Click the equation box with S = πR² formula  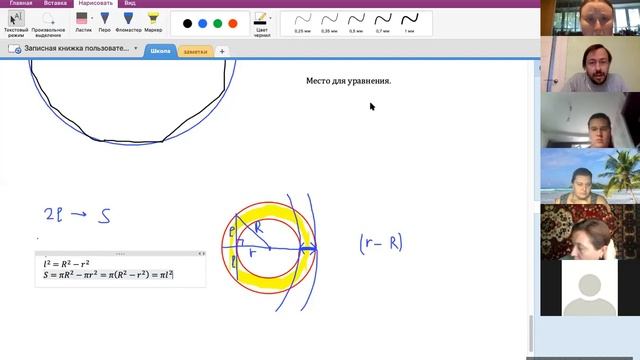point(120,269)
